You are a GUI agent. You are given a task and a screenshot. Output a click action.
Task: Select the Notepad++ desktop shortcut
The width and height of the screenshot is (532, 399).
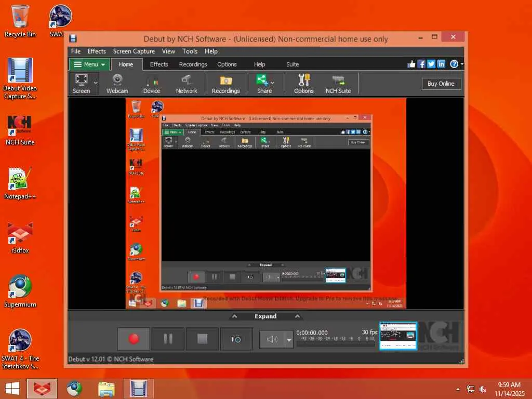pos(20,183)
